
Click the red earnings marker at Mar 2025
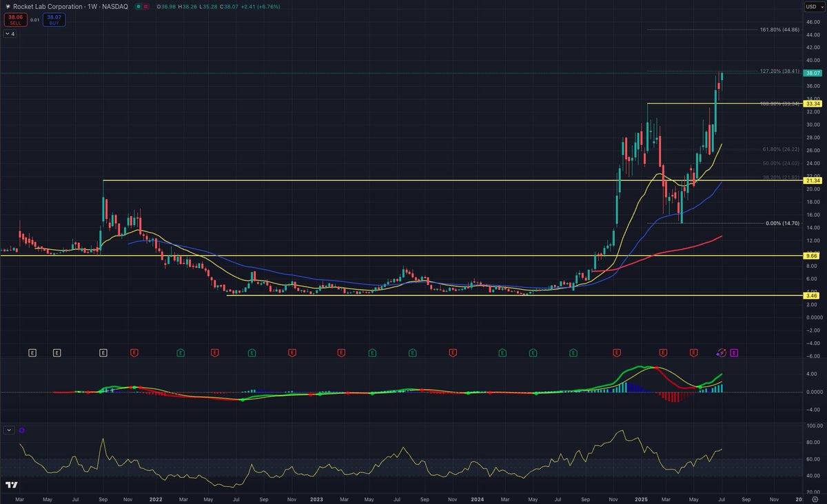pos(662,353)
